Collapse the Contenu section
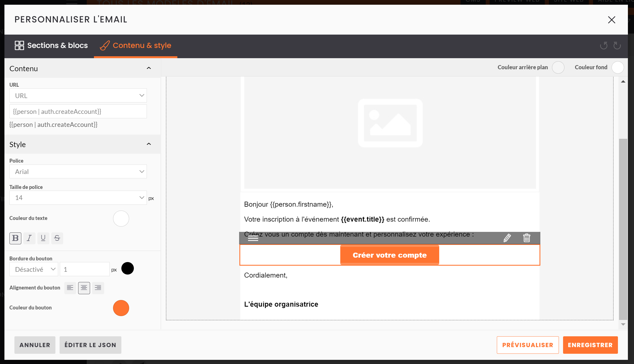 point(149,68)
